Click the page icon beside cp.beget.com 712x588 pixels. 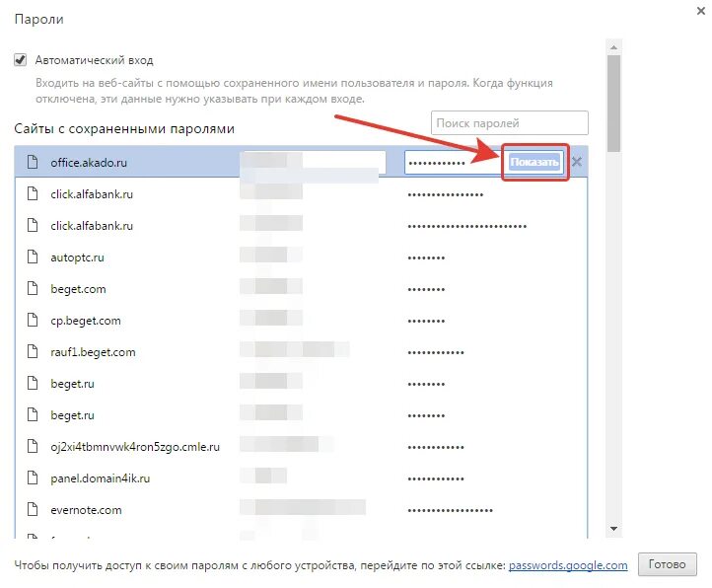pyautogui.click(x=33, y=320)
